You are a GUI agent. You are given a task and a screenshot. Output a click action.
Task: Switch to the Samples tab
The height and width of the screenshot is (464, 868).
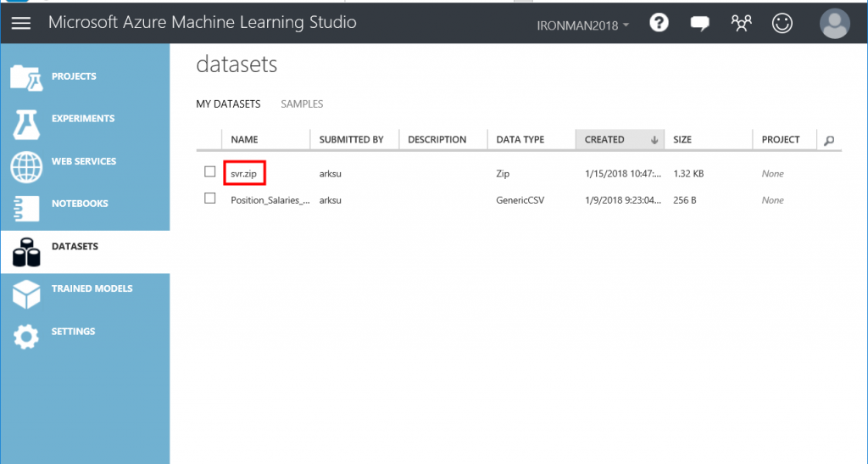coord(302,104)
